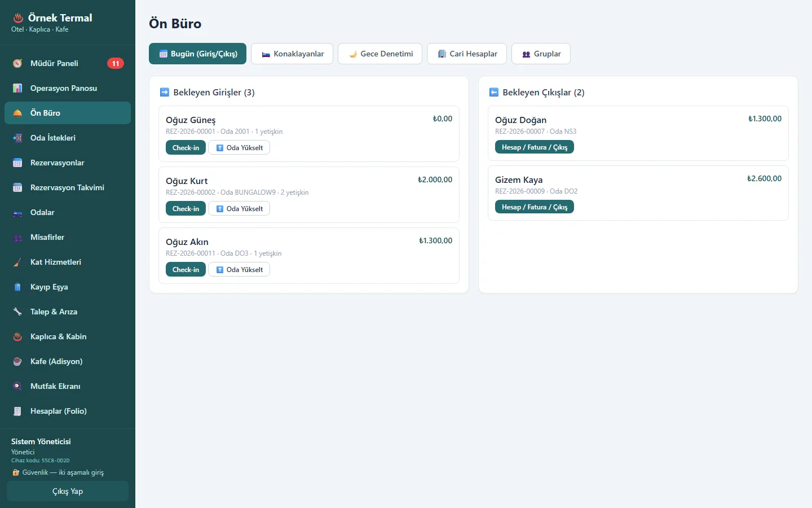812x508 pixels.
Task: Open the Rezervasyon Takvimi calendar icon
Action: 17,187
